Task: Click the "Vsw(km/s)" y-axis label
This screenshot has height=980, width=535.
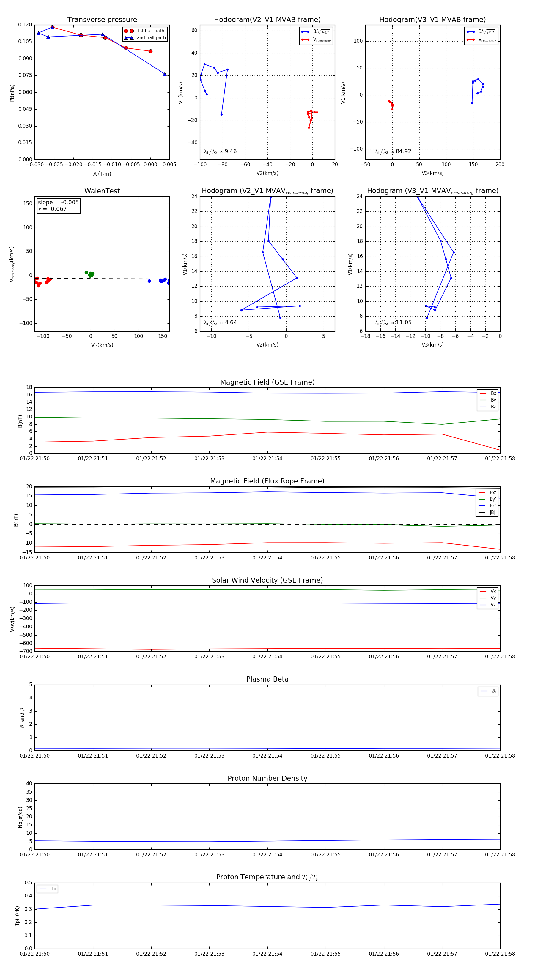Action: [12, 619]
